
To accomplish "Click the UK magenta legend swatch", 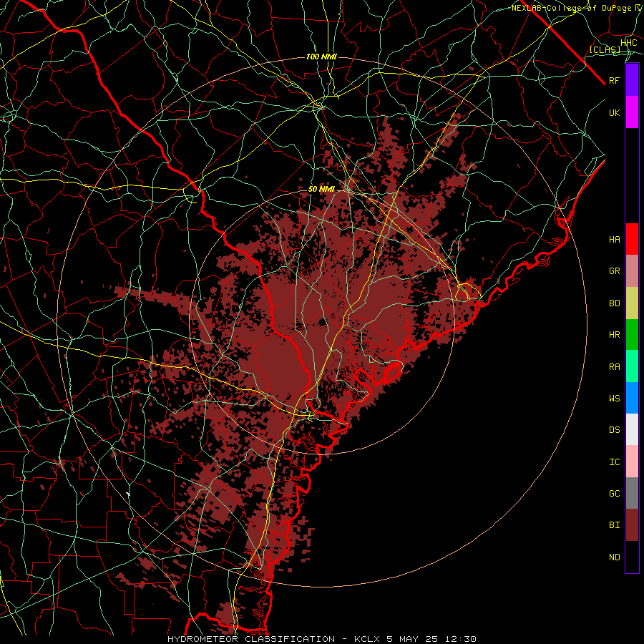I will pyautogui.click(x=632, y=112).
